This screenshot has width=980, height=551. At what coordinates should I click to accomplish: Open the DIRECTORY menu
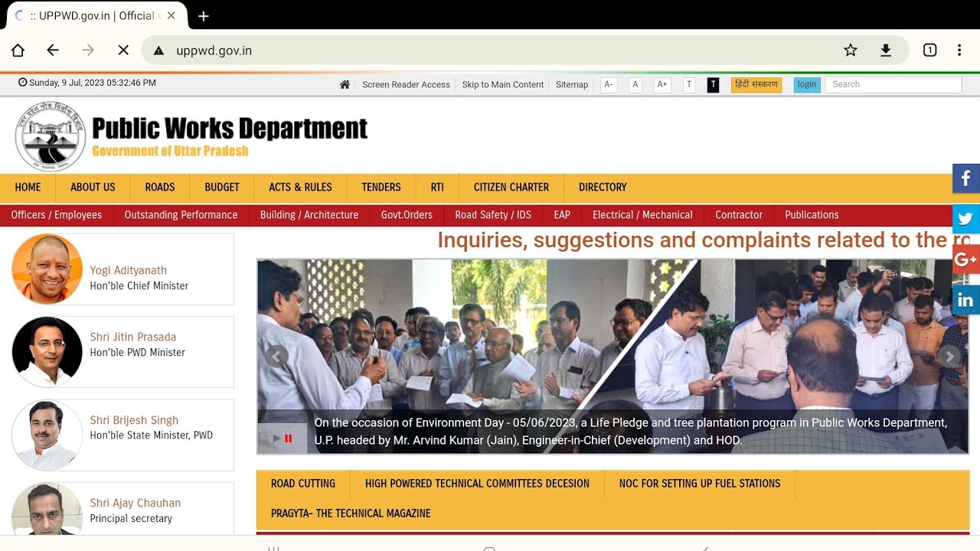click(x=603, y=187)
